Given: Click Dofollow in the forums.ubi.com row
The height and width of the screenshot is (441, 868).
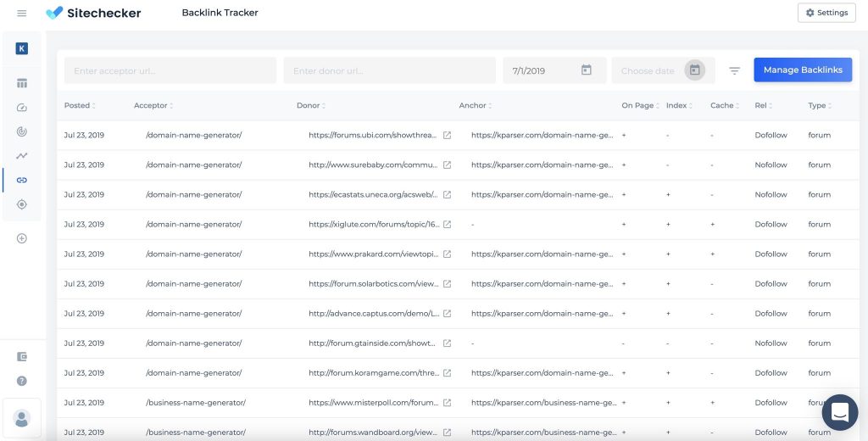Looking at the screenshot, I should 771,135.
